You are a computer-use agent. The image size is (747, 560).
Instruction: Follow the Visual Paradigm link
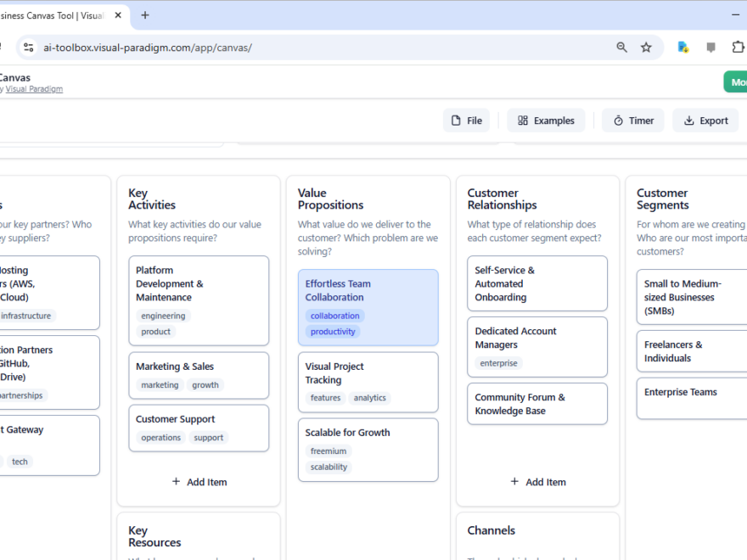click(x=34, y=88)
